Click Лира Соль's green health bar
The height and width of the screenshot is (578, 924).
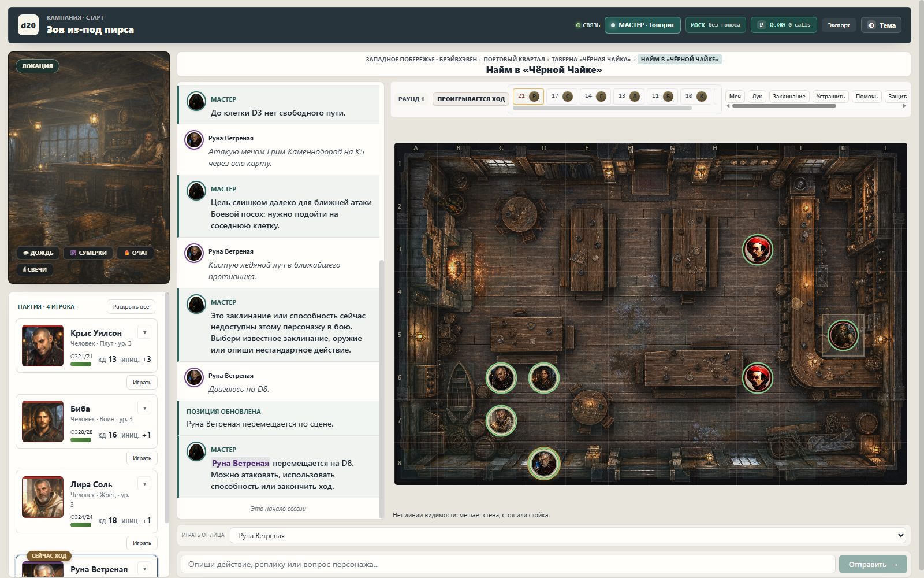click(x=81, y=525)
